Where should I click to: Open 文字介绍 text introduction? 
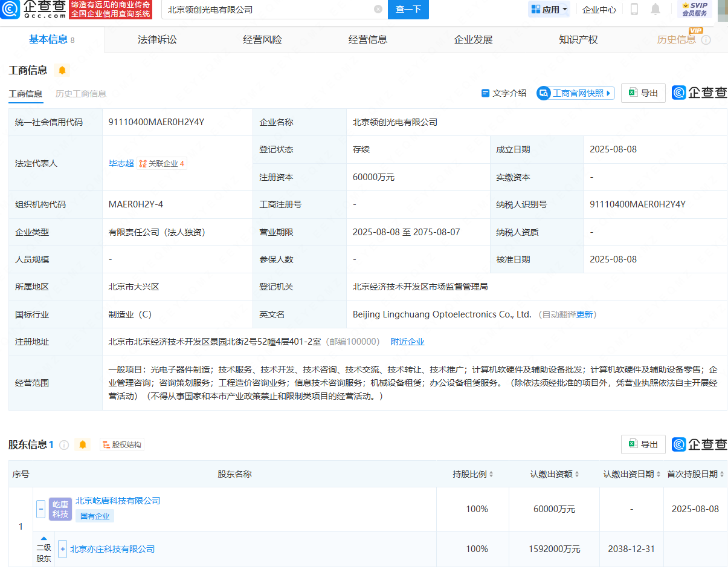click(504, 93)
